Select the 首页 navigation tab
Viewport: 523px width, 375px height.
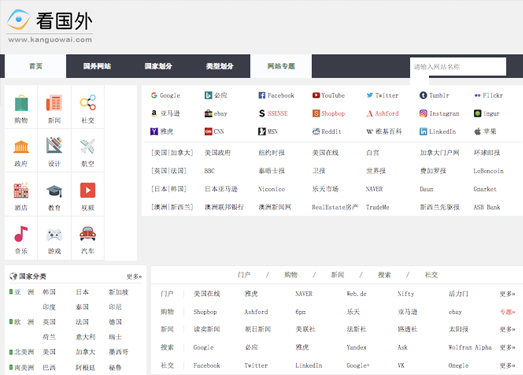[x=36, y=66]
